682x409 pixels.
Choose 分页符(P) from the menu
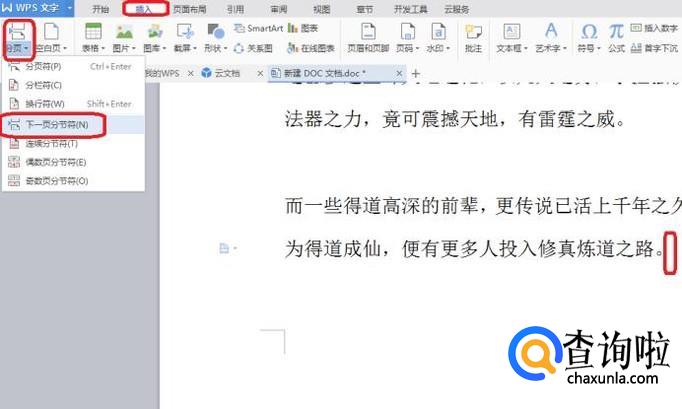pos(73,67)
